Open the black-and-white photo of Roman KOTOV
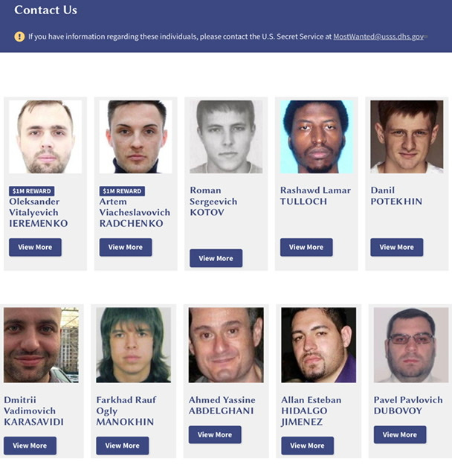Screen dimensions: 452x476 click(x=226, y=137)
